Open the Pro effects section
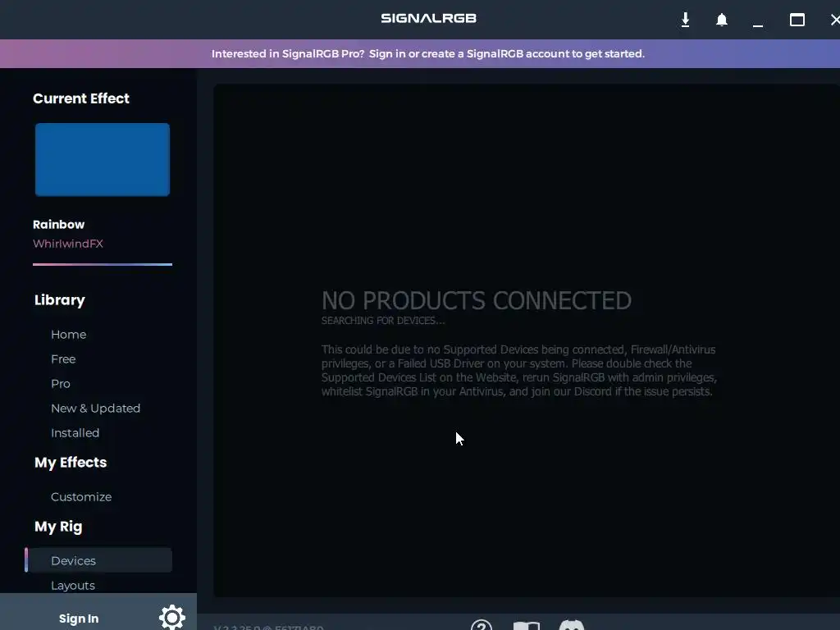The width and height of the screenshot is (840, 630). pos(61,384)
